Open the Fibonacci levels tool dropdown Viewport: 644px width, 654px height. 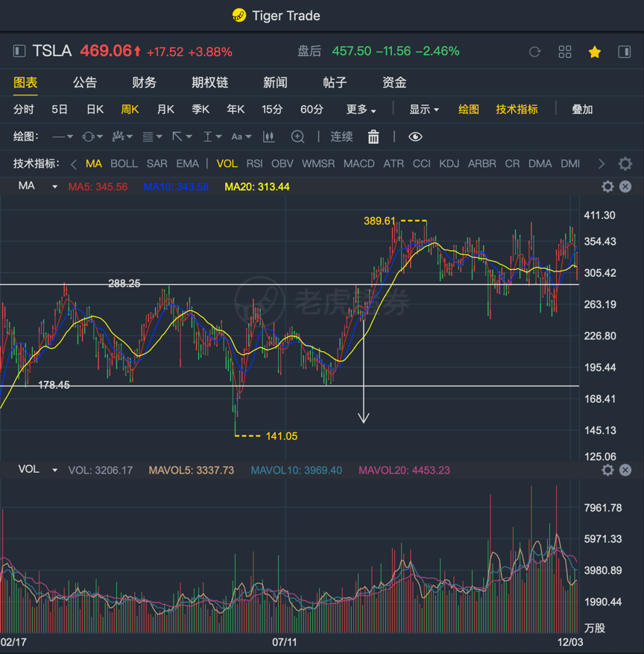(x=152, y=136)
